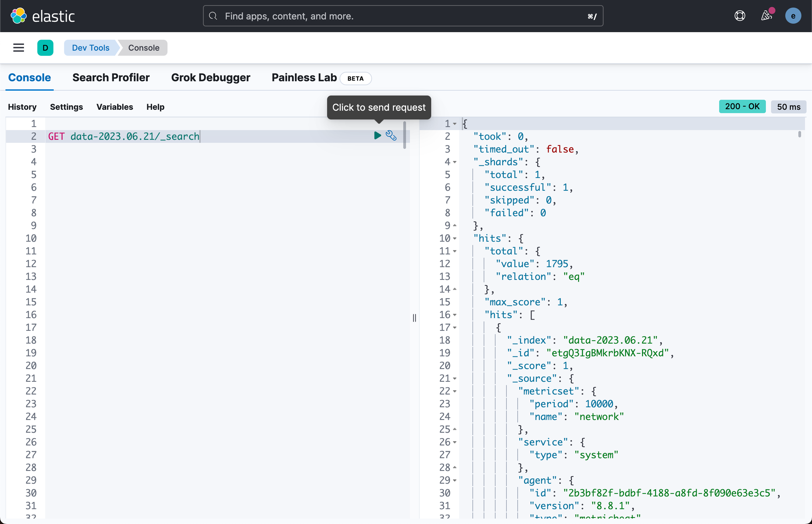Collapse the outer "hits" object fold arrow
The width and height of the screenshot is (812, 524).
pyautogui.click(x=455, y=239)
